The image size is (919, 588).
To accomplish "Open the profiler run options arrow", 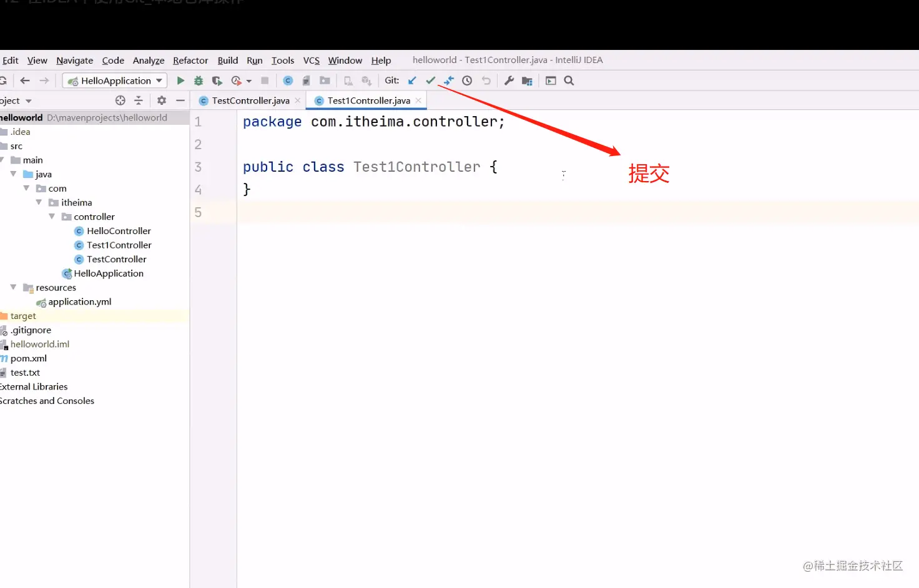I will (248, 81).
